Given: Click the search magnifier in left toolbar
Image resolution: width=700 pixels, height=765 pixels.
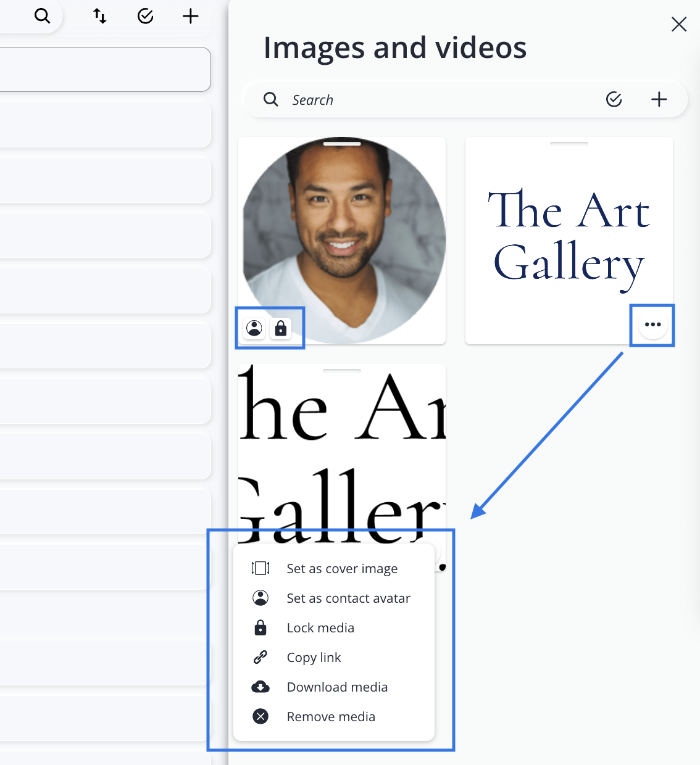Looking at the screenshot, I should (x=42, y=16).
